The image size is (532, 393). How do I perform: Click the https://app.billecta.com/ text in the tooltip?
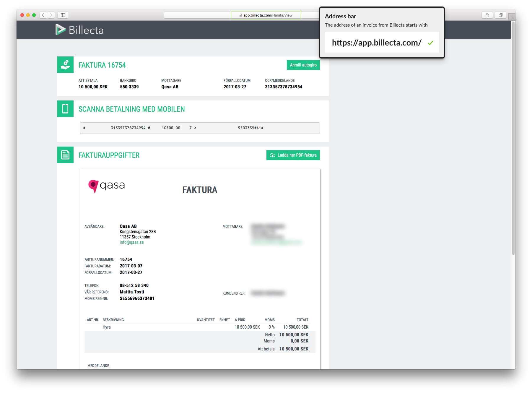click(x=377, y=43)
